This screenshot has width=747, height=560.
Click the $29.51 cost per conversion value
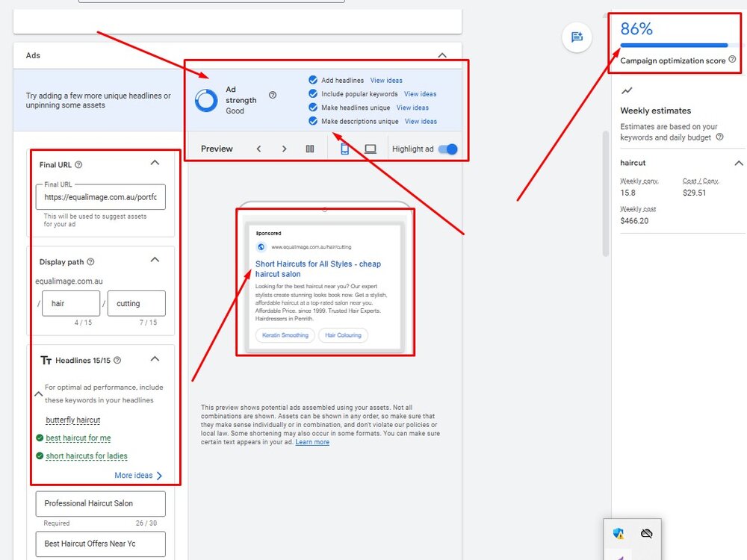tap(694, 193)
